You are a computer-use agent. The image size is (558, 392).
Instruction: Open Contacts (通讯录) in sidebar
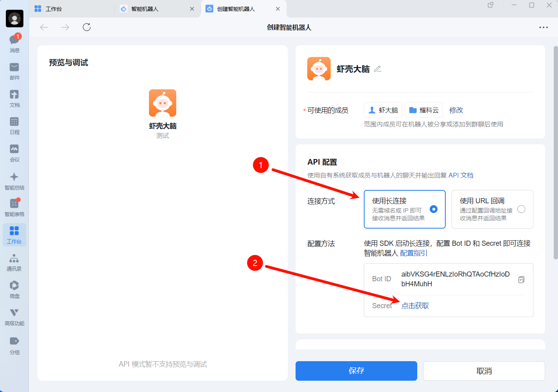[14, 263]
